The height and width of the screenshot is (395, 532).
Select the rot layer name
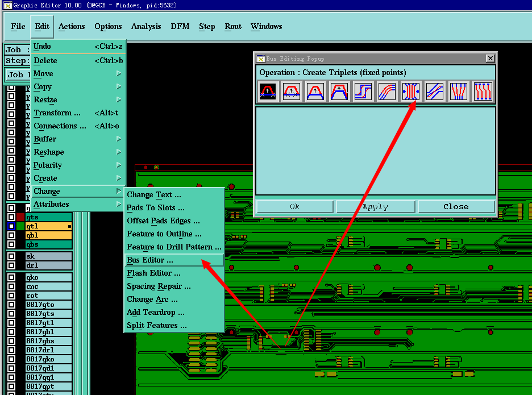point(49,296)
